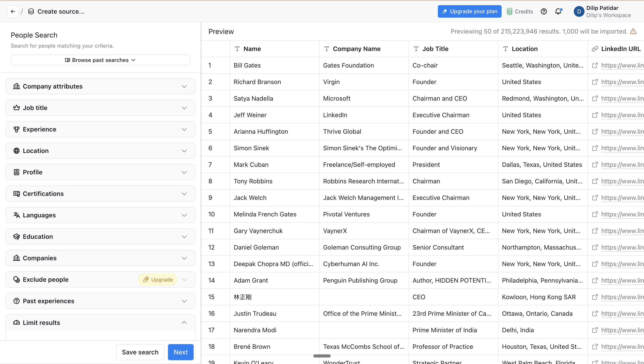The image size is (644, 364).
Task: Click the Next button
Action: pyautogui.click(x=180, y=352)
